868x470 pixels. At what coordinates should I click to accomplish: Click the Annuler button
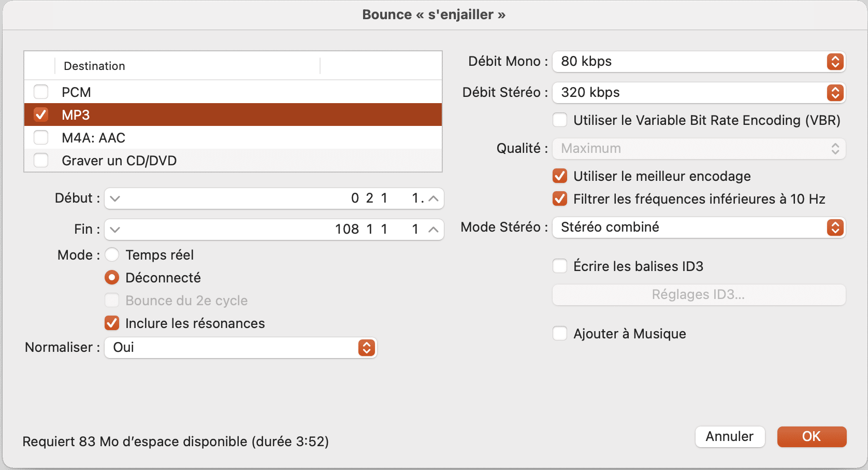pyautogui.click(x=730, y=436)
